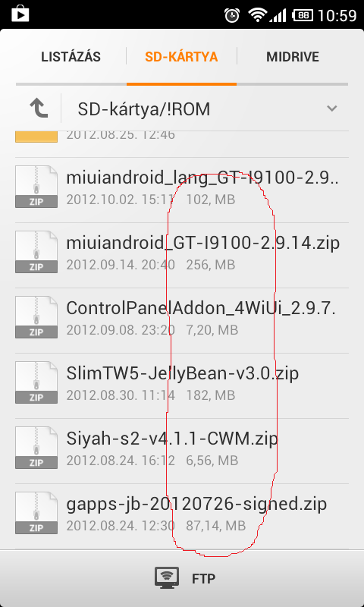364x607 pixels.
Task: Open SlimTW5-JellyBean-v3.0.zip file entry
Action: 182,385
